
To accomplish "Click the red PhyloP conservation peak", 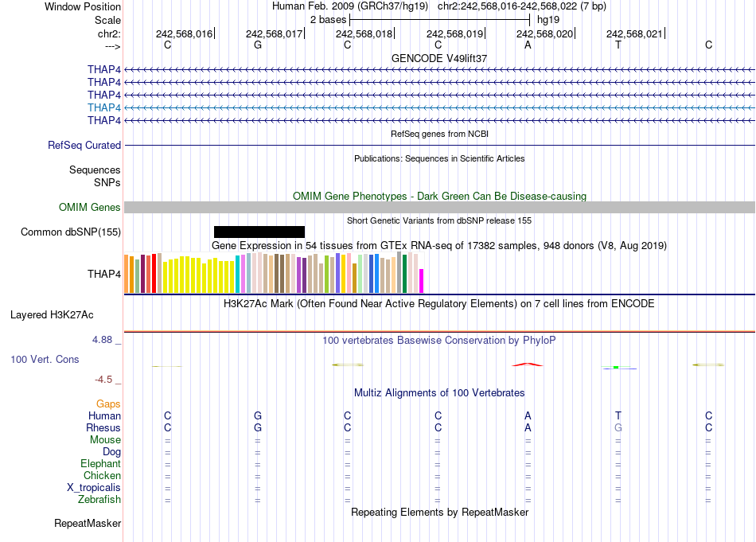I will pos(528,365).
